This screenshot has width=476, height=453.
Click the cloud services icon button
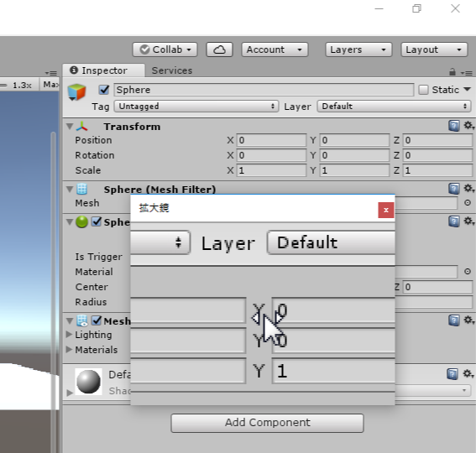tap(219, 49)
